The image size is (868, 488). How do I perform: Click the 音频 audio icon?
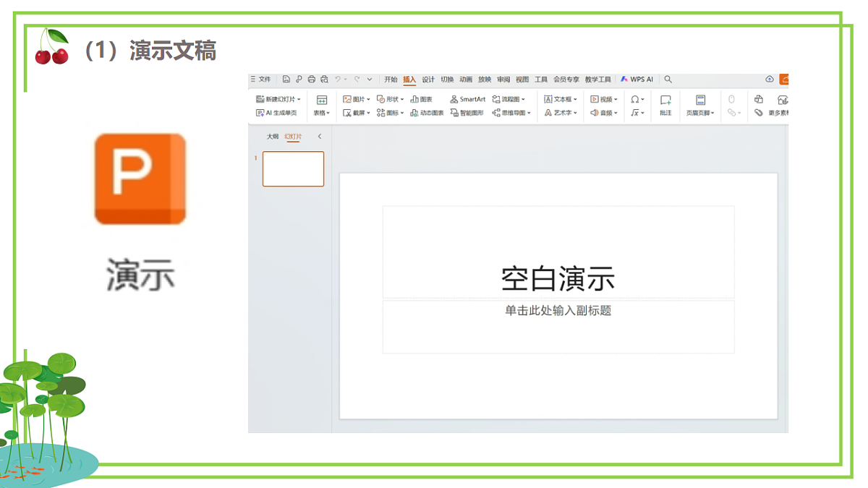click(x=594, y=113)
